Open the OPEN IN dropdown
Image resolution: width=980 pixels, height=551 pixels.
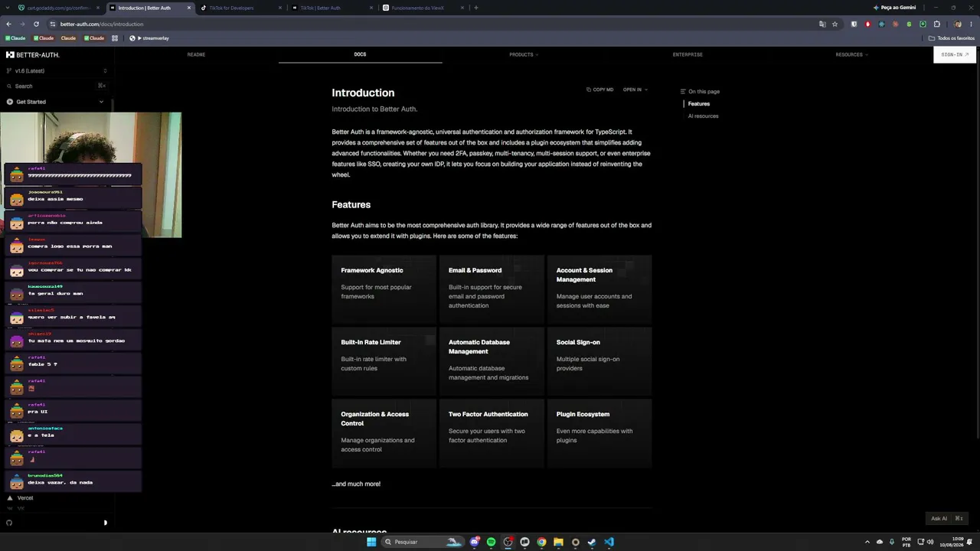pyautogui.click(x=635, y=90)
